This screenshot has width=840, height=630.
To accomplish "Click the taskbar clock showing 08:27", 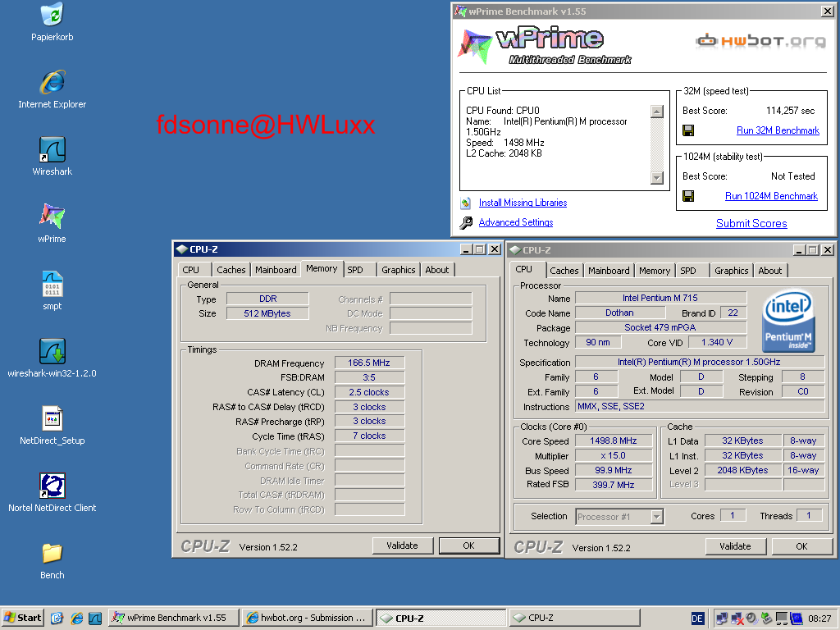I will [819, 619].
